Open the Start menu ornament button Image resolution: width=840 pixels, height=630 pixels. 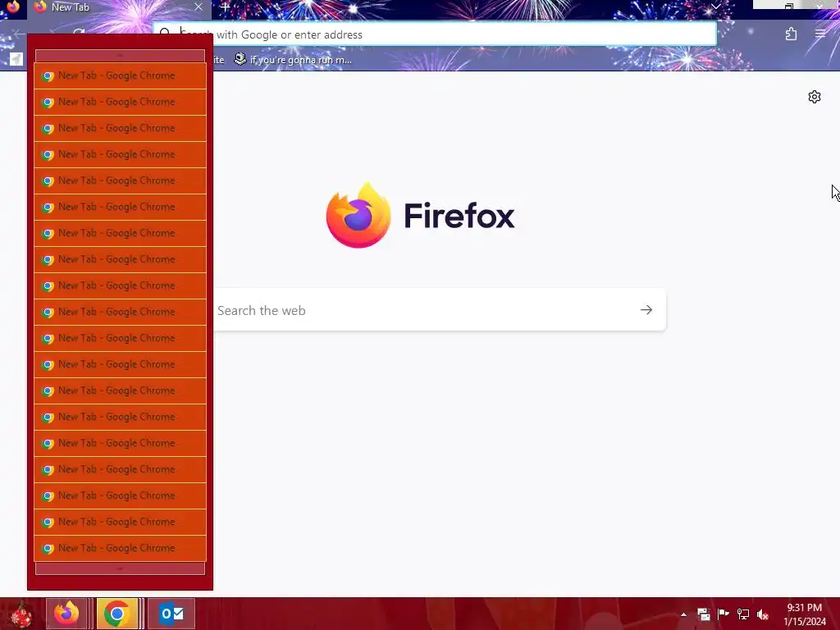pos(21,614)
